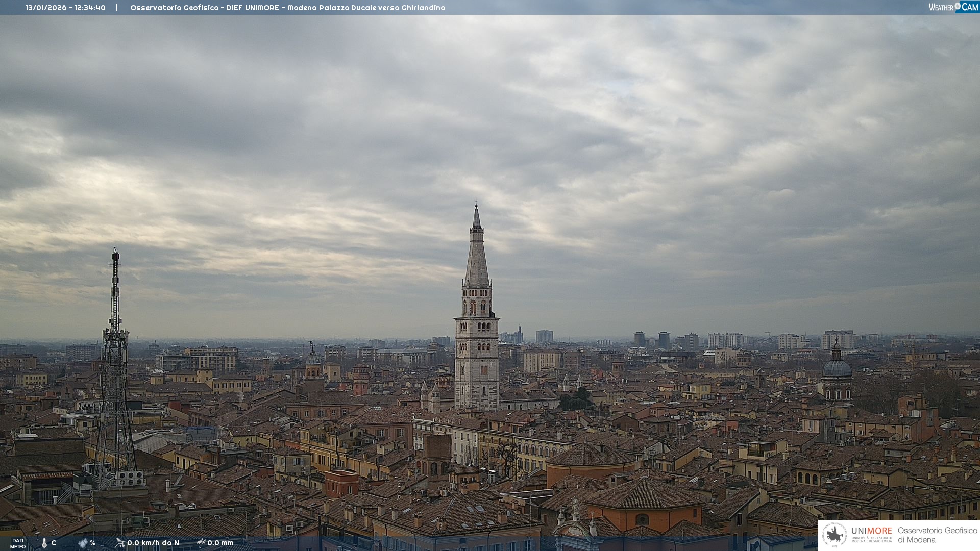This screenshot has width=980, height=551.
Task: Click Osservatorio Geofisico di Modena label
Action: [937, 535]
